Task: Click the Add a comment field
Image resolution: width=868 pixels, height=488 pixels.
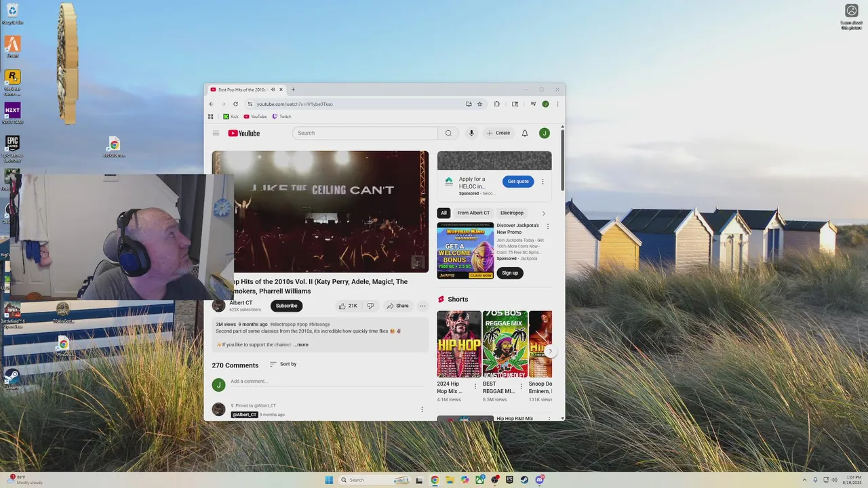Action: click(327, 382)
